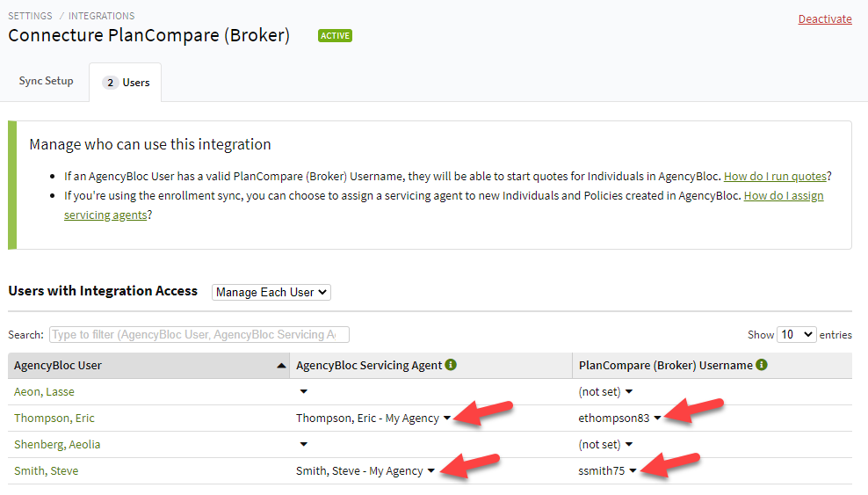The width and height of the screenshot is (868, 495).
Task: Go to SETTINGS breadcrumb
Action: (30, 16)
